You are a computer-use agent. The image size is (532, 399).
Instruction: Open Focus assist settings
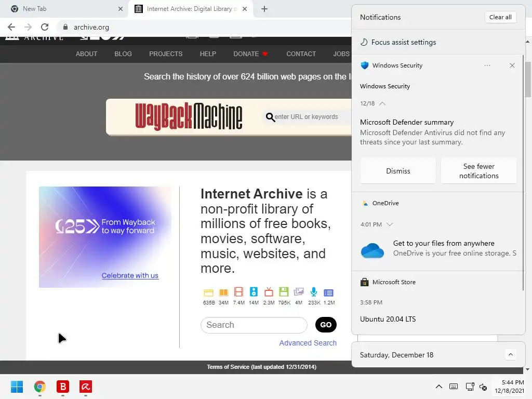coord(398,42)
